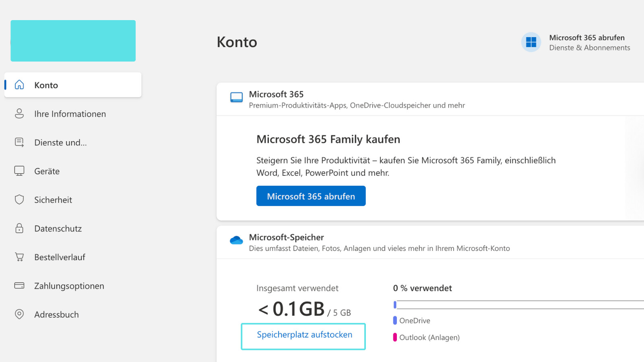Select Datenschutz in the sidebar
The height and width of the screenshot is (362, 644).
click(x=58, y=228)
